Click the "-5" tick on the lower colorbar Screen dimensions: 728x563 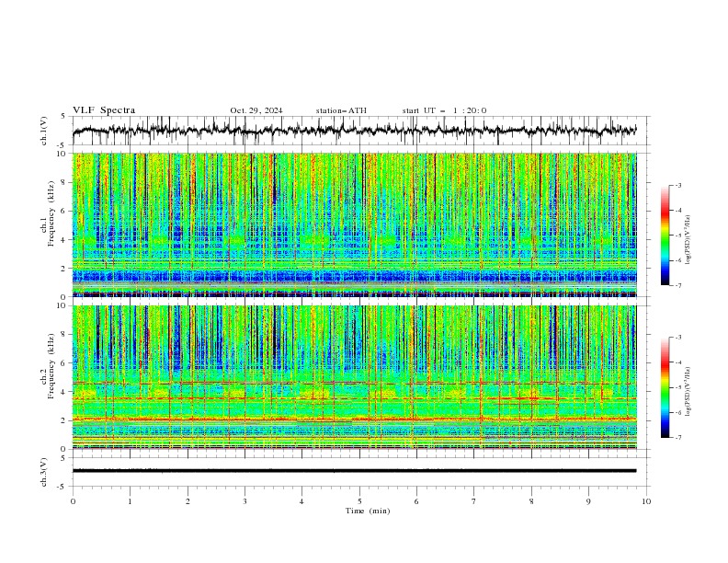click(677, 387)
